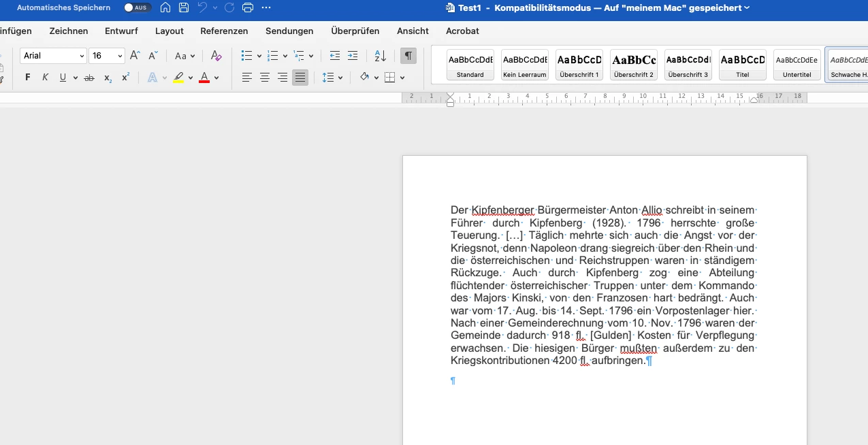Open the Home icon in title bar
Viewport: 868px width, 445px height.
point(165,7)
